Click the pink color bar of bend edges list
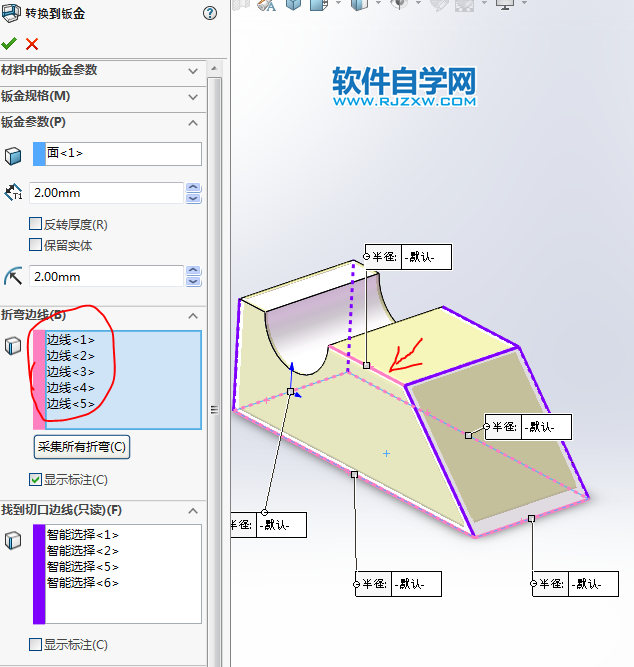The width and height of the screenshot is (634, 667). coord(39,380)
